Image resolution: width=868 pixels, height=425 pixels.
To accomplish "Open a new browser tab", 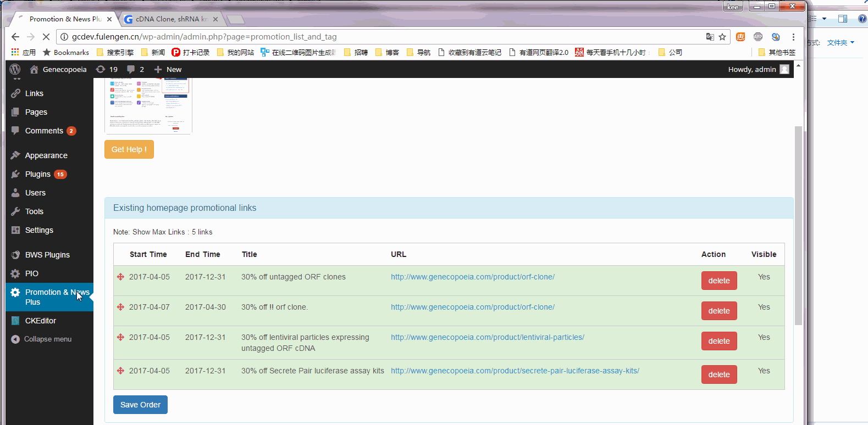I will click(236, 19).
